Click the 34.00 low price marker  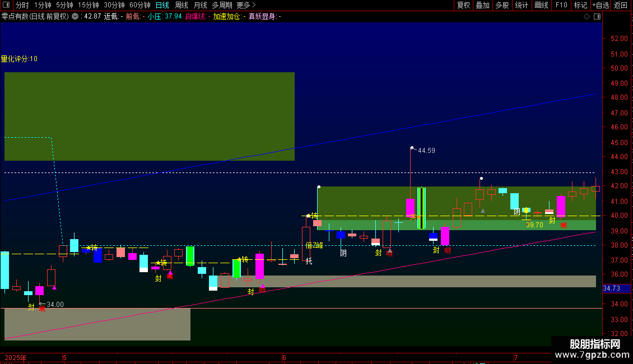(55, 305)
